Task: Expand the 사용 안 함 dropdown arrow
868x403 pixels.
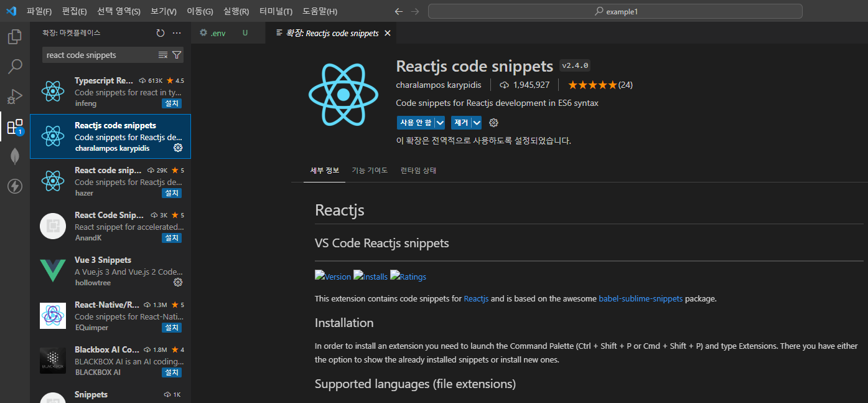Action: pos(440,123)
